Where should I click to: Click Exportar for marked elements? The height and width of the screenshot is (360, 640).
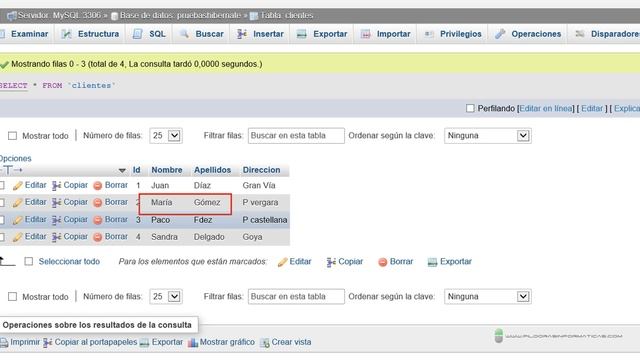click(x=456, y=261)
